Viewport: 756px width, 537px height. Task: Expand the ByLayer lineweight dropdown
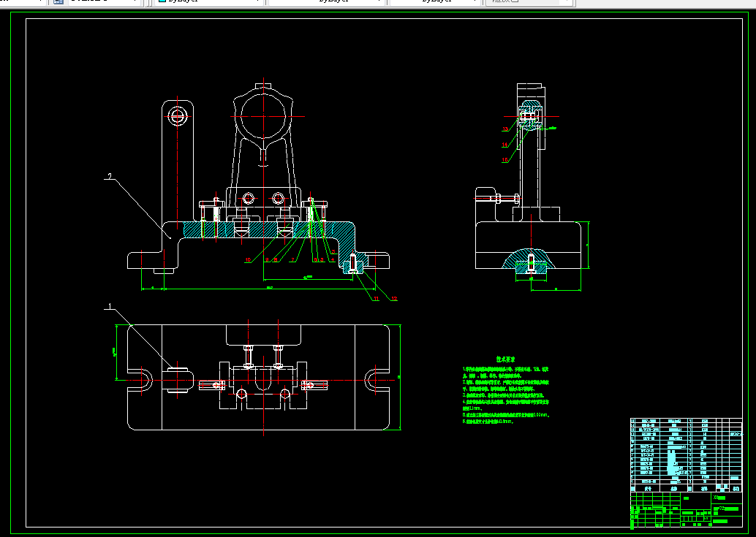point(436,2)
